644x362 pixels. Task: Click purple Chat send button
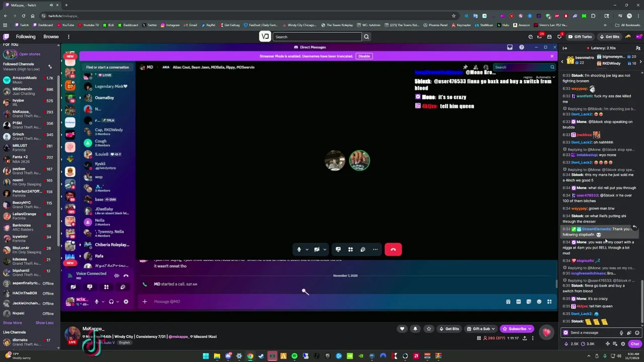tap(635, 344)
